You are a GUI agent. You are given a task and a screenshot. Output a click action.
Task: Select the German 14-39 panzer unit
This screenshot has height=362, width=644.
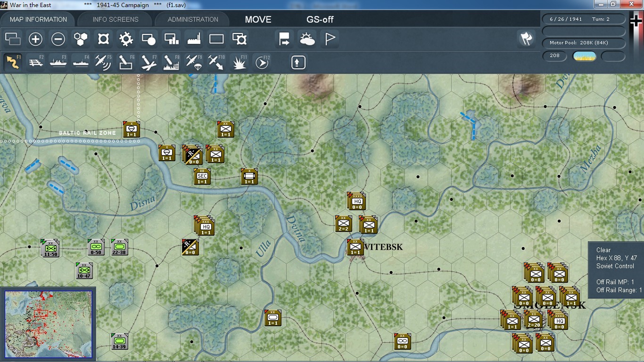point(119,341)
